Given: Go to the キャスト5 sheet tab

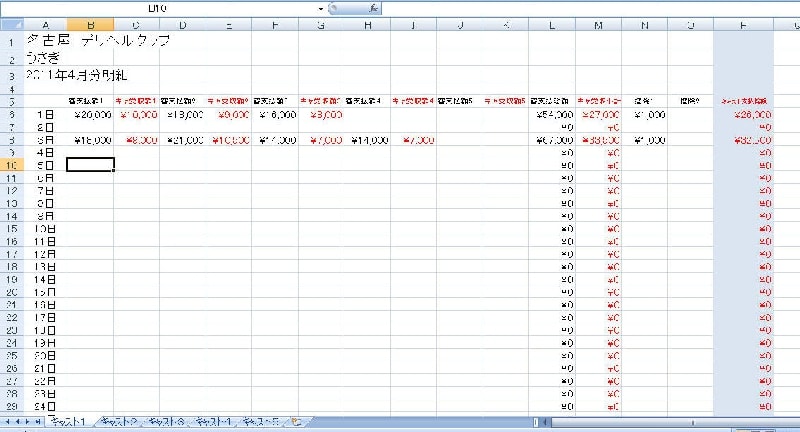Looking at the screenshot, I should [262, 423].
